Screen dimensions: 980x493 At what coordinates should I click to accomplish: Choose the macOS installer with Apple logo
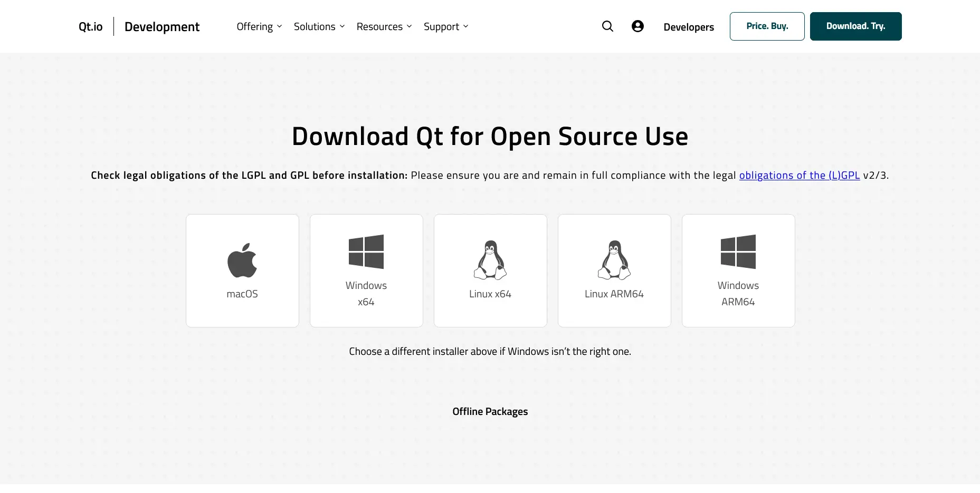(x=242, y=270)
